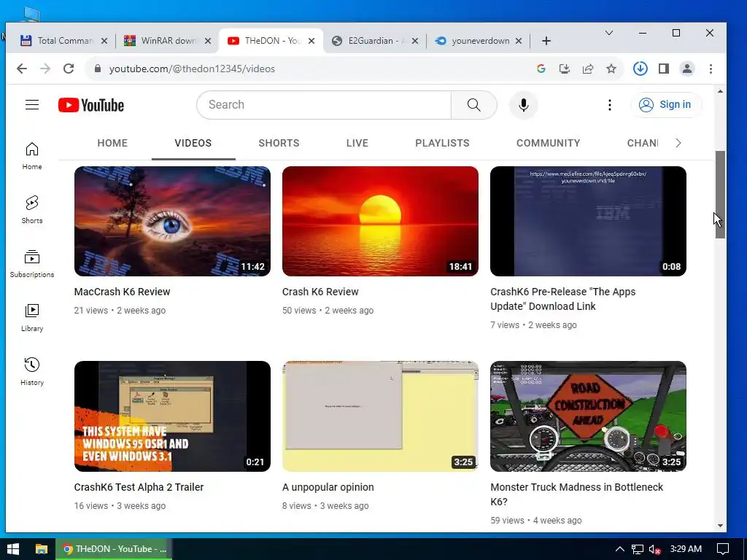
Task: Switch to E2Guardian tab
Action: pyautogui.click(x=375, y=41)
